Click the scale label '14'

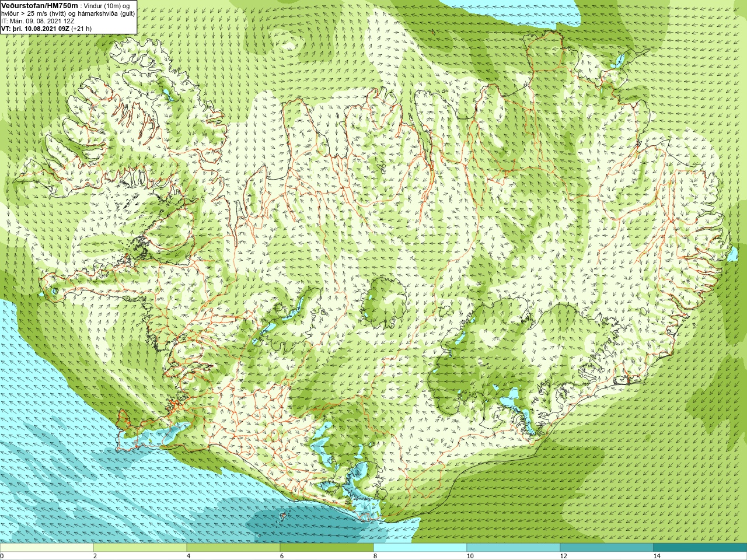[x=657, y=556]
